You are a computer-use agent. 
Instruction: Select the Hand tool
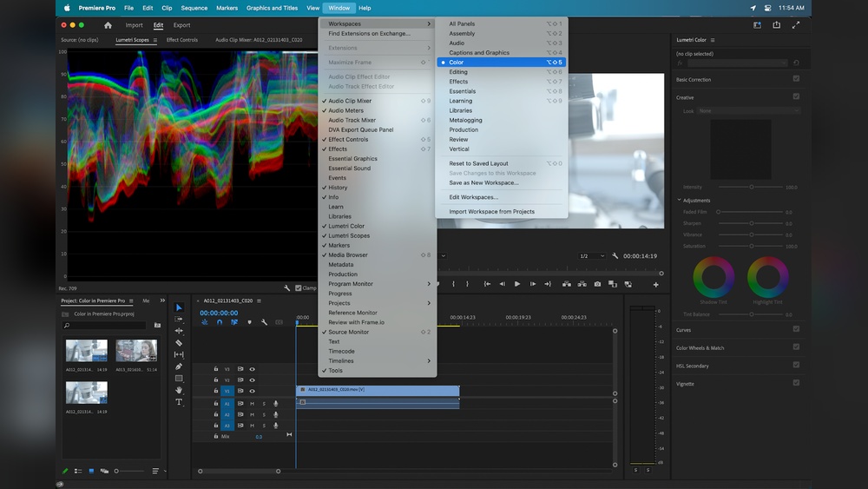coord(179,390)
